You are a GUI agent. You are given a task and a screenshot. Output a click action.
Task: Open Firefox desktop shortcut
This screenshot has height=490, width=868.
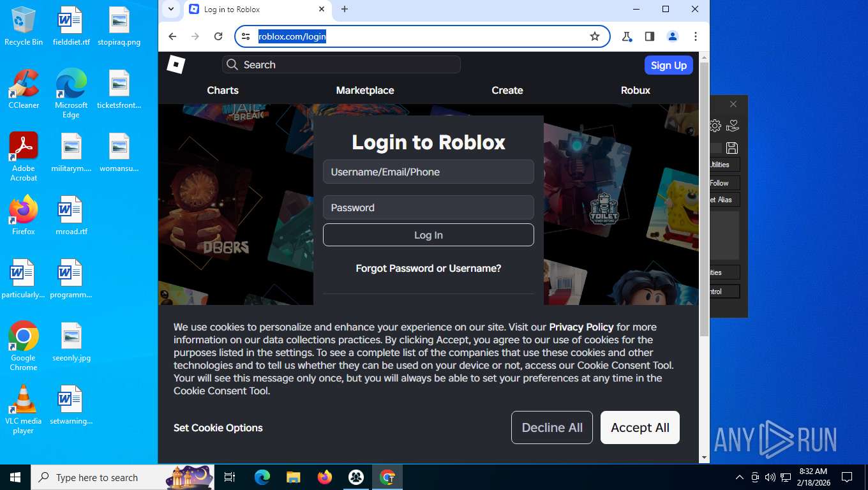click(x=24, y=216)
